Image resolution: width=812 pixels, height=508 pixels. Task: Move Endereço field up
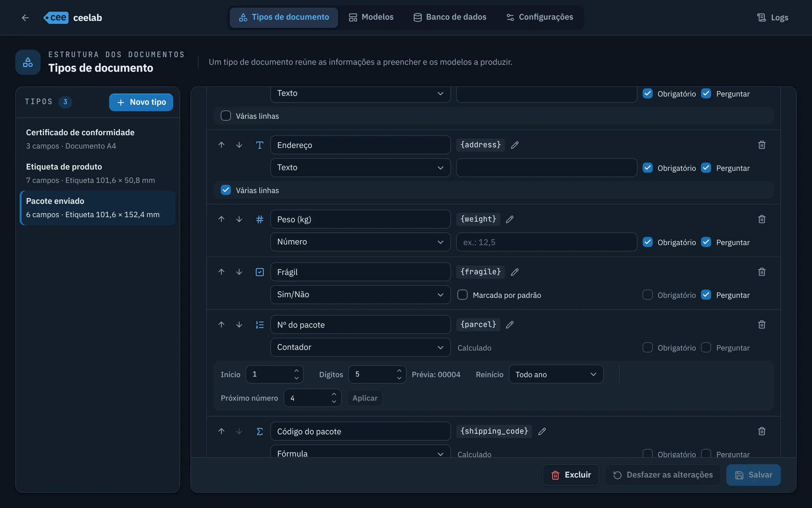tap(221, 145)
